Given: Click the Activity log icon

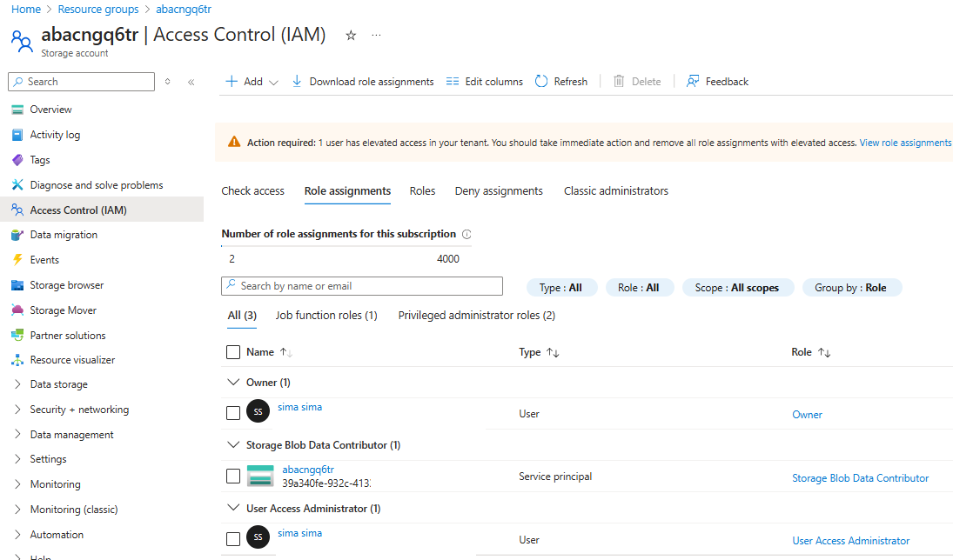Looking at the screenshot, I should (x=17, y=135).
